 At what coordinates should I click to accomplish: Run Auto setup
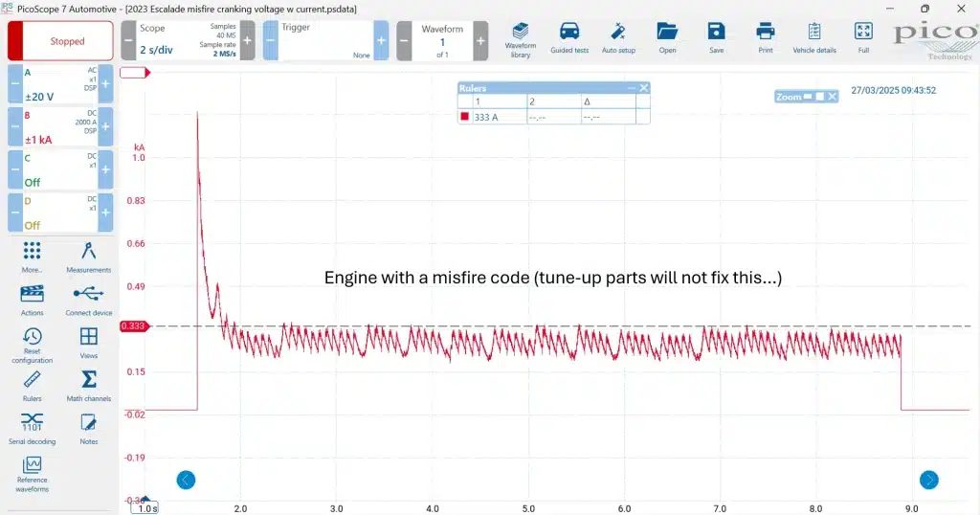point(618,38)
